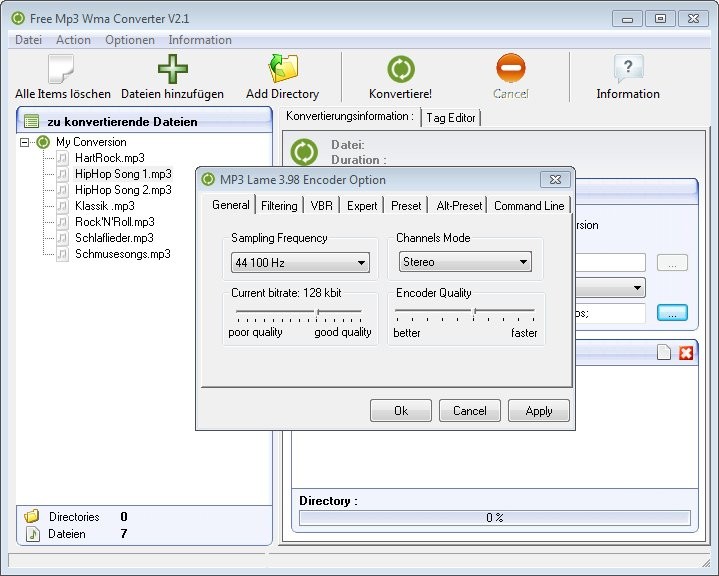719x576 pixels.
Task: Switch to the VBR tab
Action: [x=321, y=206]
